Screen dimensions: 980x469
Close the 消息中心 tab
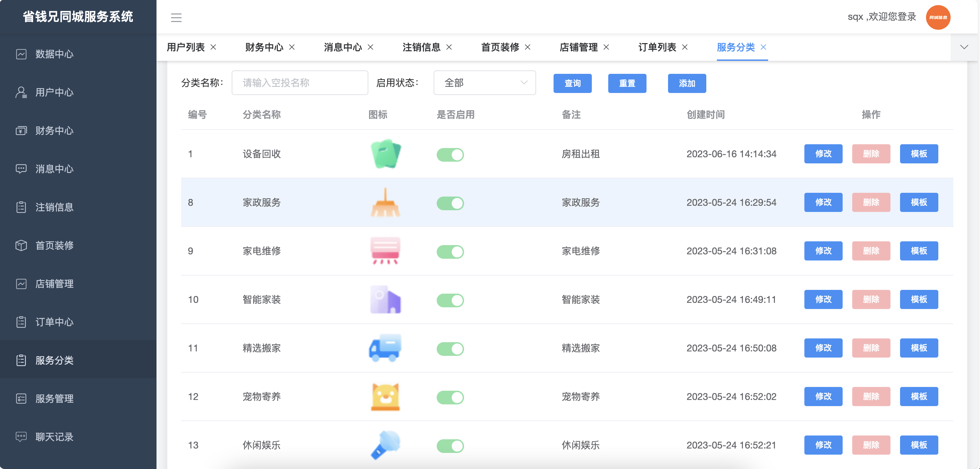(370, 47)
